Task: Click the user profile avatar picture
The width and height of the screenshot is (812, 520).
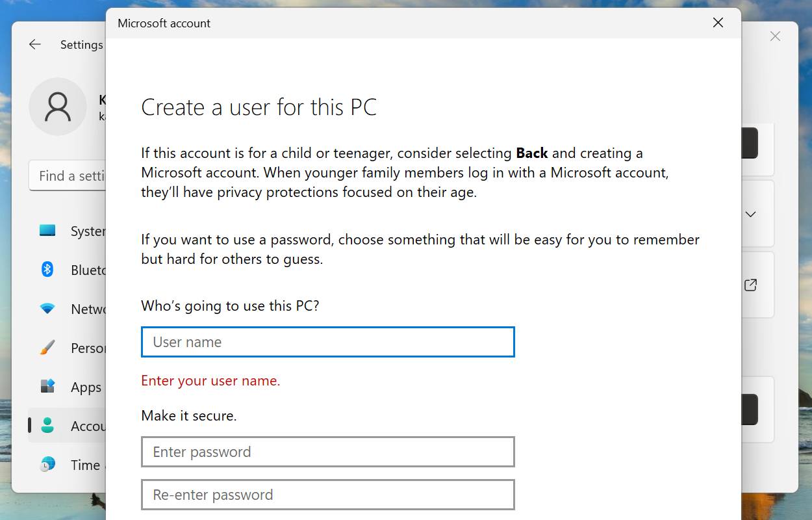Action: [58, 107]
